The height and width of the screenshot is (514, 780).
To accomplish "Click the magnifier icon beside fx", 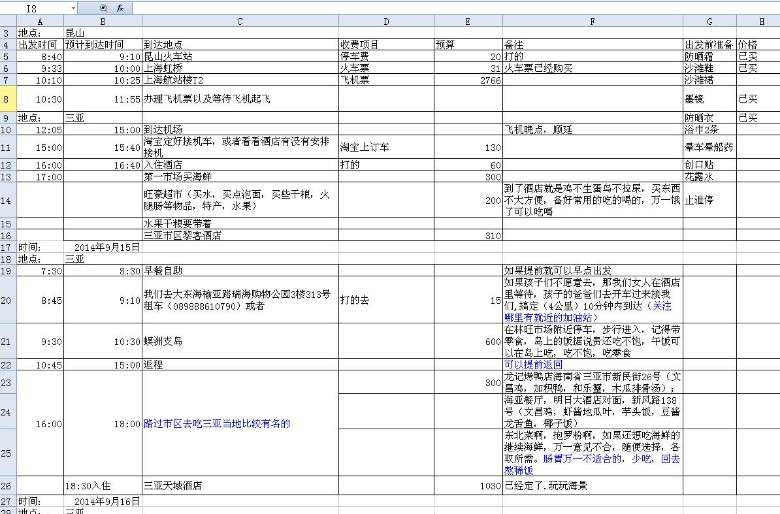I will [103, 8].
